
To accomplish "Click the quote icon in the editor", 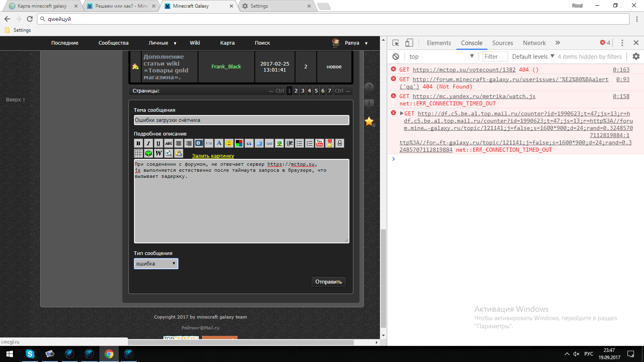I will coord(249,143).
